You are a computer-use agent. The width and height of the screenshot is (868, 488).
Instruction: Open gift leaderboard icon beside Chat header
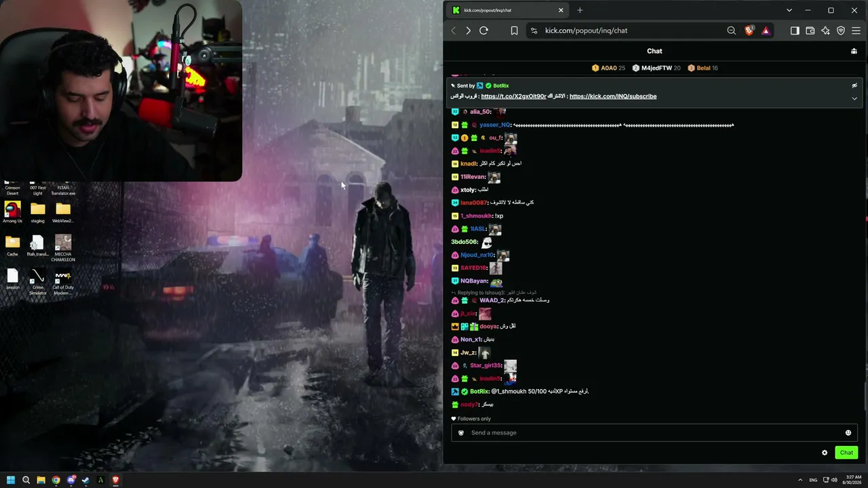click(x=854, y=51)
